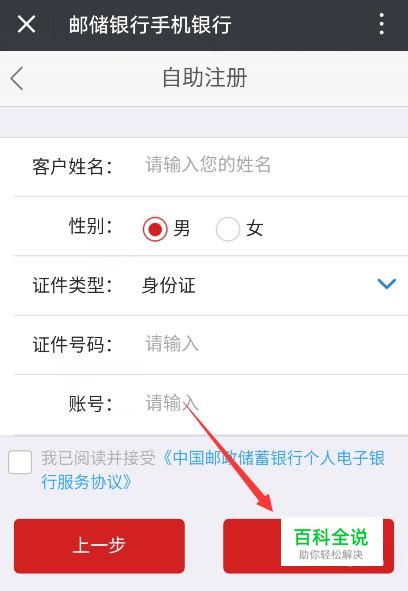Click the 自助注册 page title
Screen dimensions: 408x591
coord(204,78)
